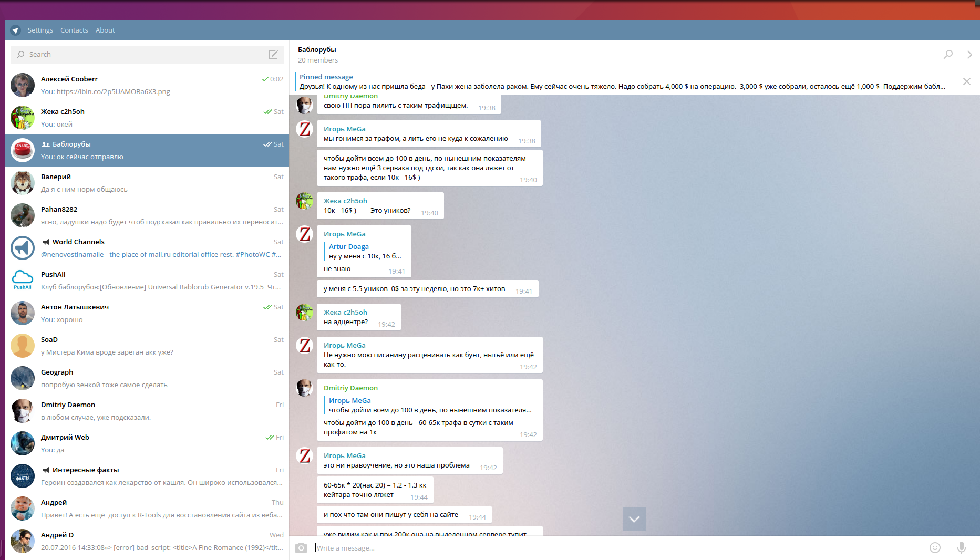Click the Баблорубы chat header title
The height and width of the screenshot is (560, 980).
[x=317, y=49]
